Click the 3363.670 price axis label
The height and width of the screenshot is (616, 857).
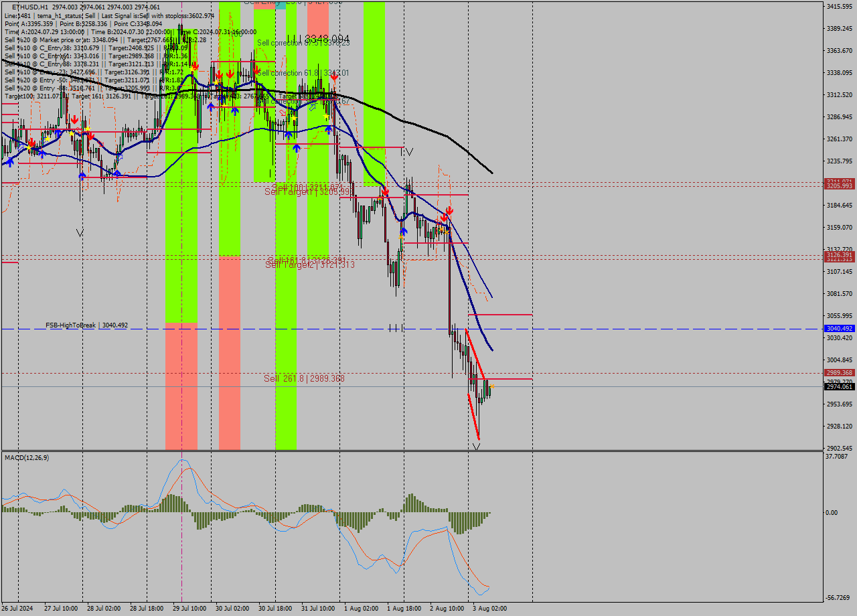coord(839,51)
